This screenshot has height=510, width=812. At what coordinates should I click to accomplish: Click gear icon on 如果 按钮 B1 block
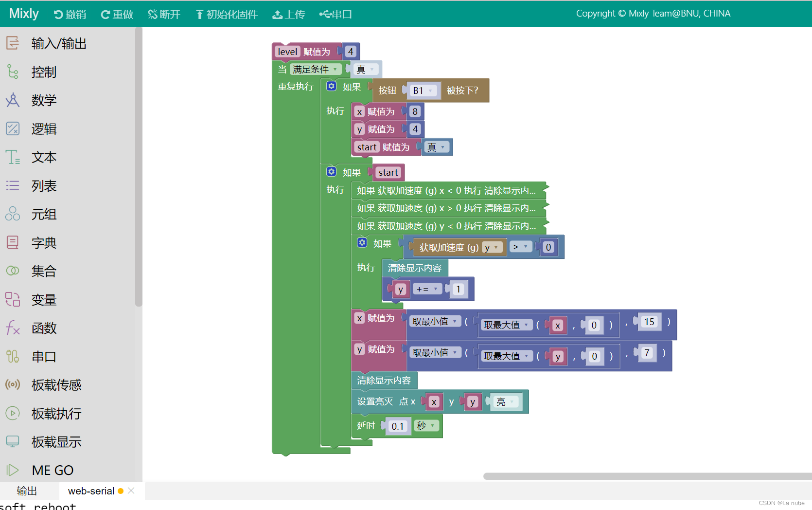(331, 86)
